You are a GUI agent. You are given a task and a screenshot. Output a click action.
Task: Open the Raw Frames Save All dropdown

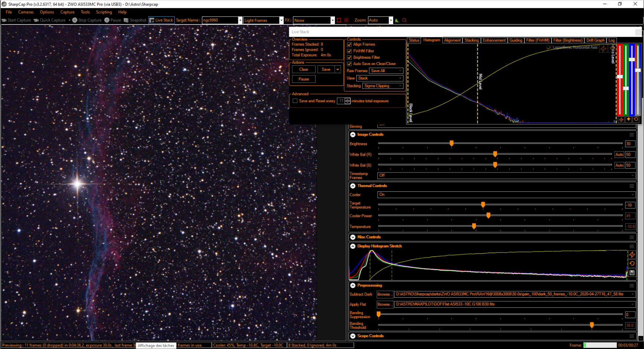386,71
